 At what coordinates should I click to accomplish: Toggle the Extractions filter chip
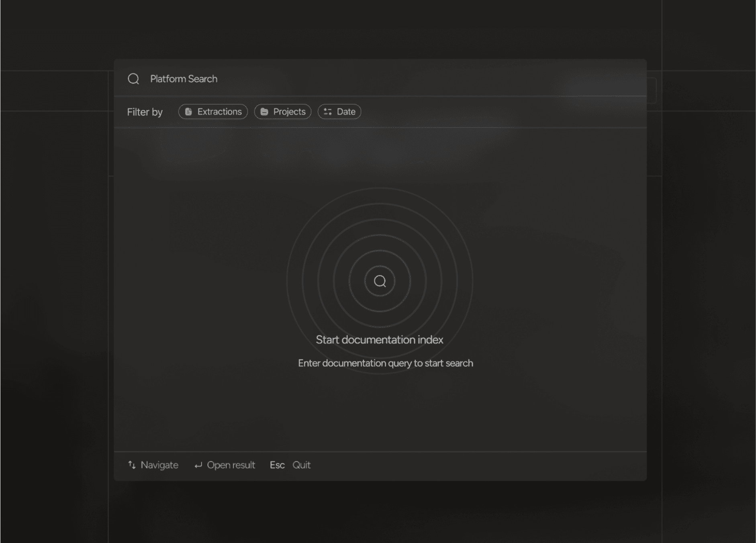tap(213, 112)
